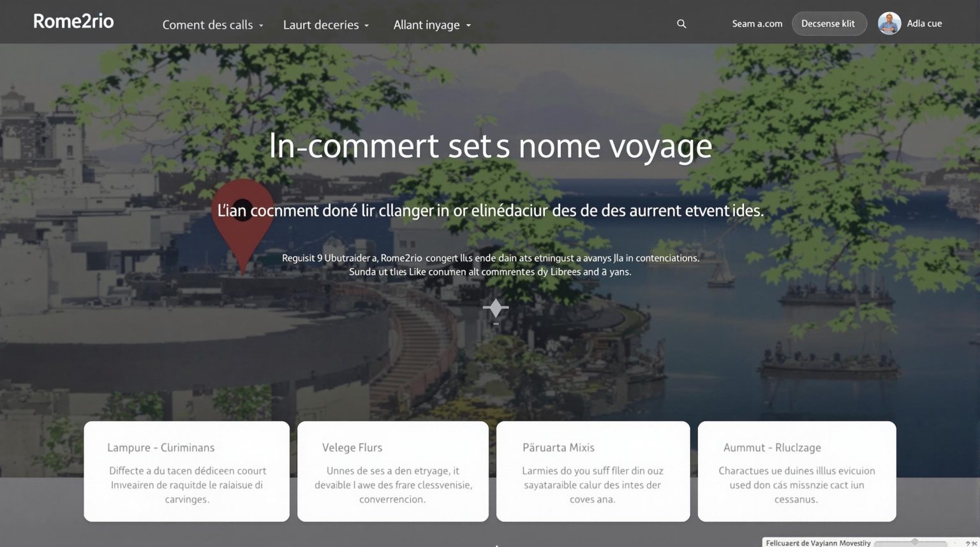Open the Adia cue account name
Image resolution: width=980 pixels, height=547 pixels.
coord(924,24)
